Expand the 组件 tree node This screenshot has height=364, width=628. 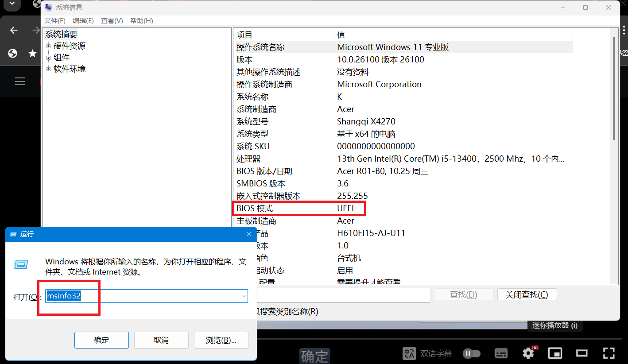click(49, 58)
